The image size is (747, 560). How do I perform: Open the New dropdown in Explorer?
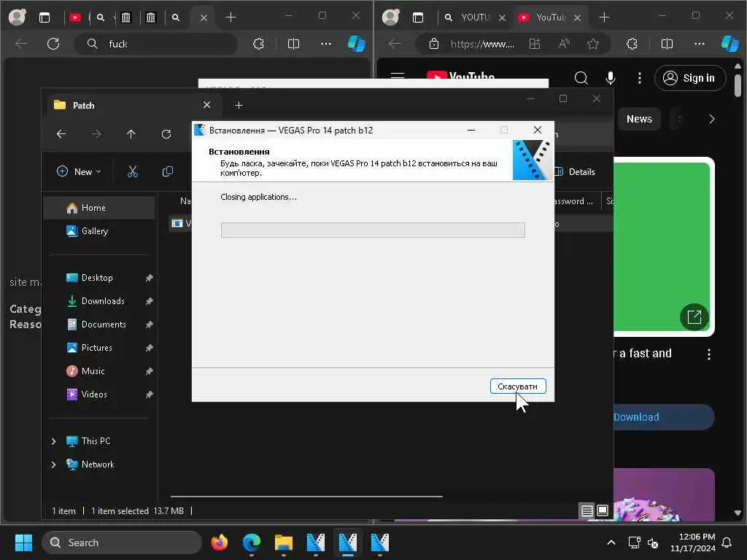coord(79,171)
